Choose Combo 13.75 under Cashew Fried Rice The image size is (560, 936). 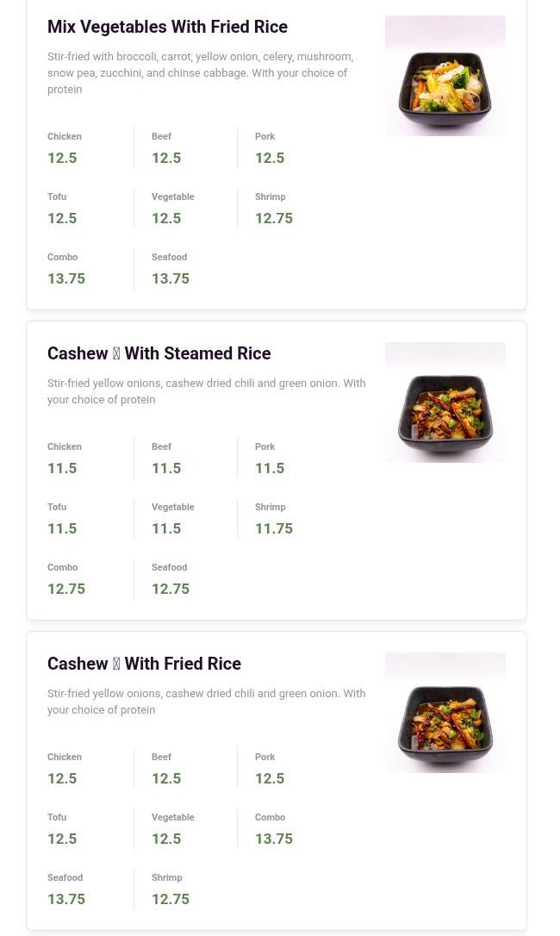(x=273, y=829)
